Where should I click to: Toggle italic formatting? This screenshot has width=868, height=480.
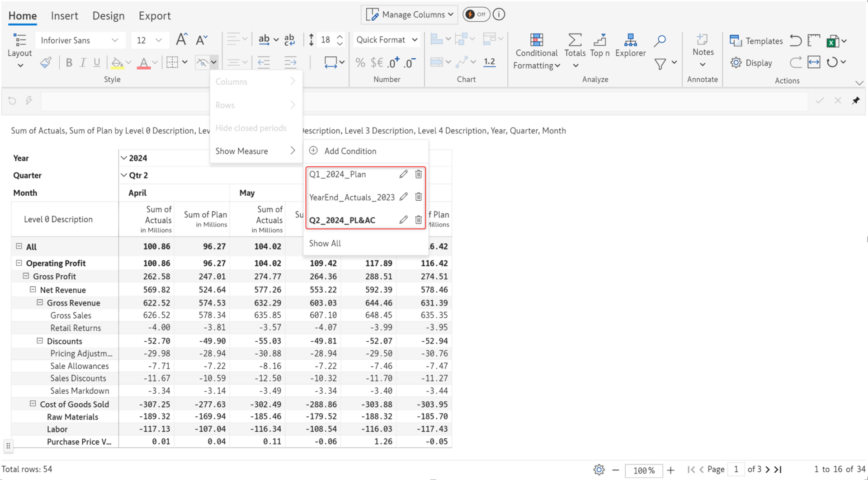[83, 62]
